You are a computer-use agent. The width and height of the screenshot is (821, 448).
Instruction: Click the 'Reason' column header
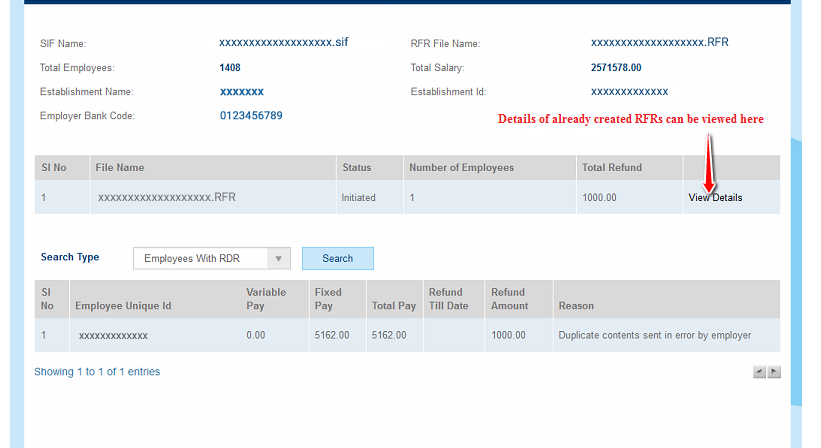coord(576,306)
